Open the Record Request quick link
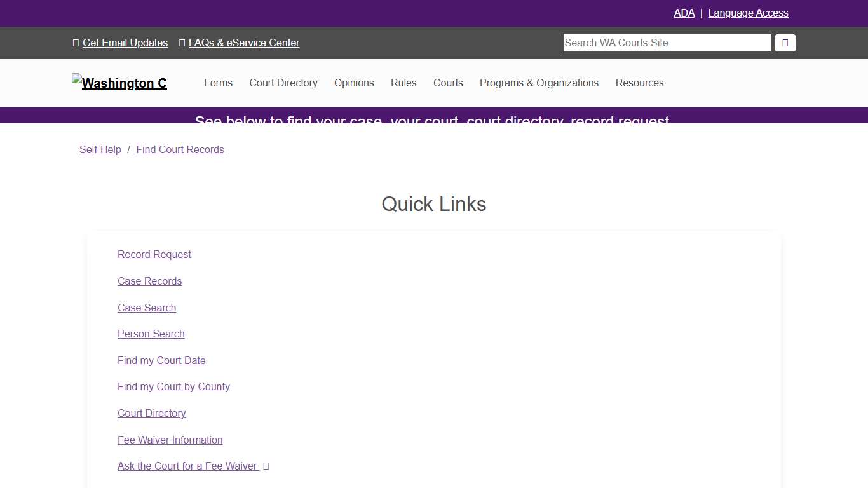This screenshot has width=868, height=488. click(154, 255)
